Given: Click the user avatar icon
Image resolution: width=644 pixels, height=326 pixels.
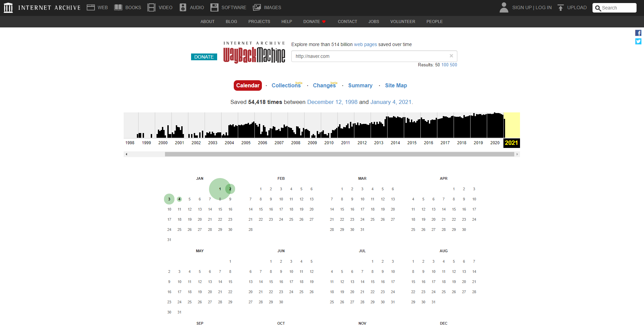Looking at the screenshot, I should 504,7.
